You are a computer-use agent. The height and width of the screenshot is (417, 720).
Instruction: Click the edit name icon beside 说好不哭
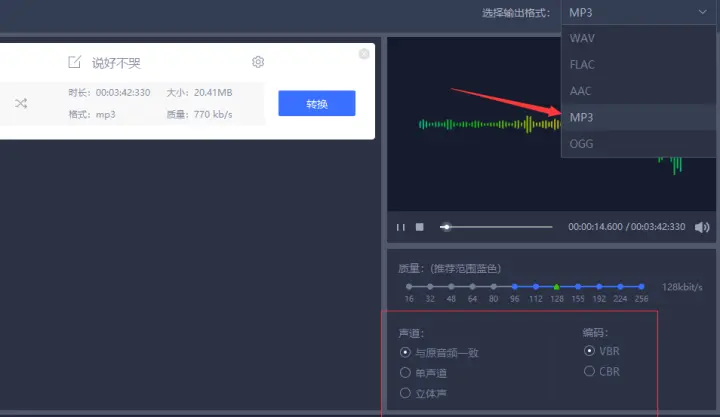(x=74, y=62)
